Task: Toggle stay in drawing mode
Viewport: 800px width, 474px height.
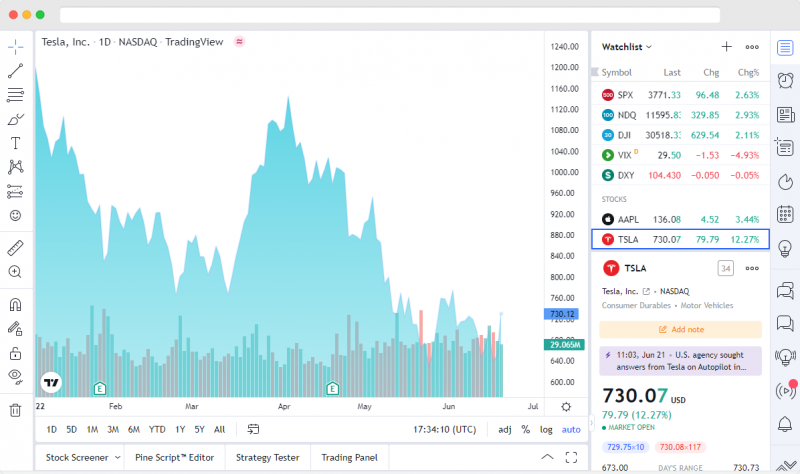Action: (x=15, y=329)
